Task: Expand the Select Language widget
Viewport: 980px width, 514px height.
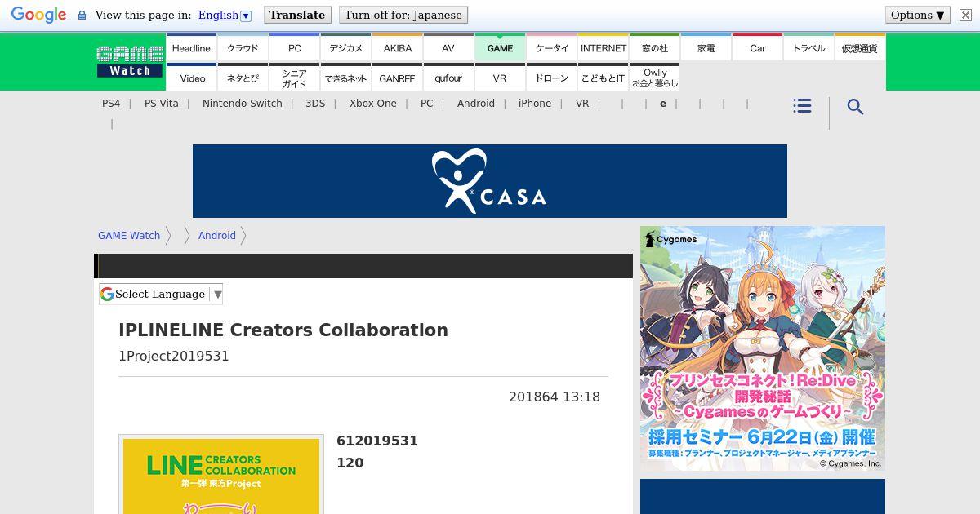Action: click(x=161, y=294)
